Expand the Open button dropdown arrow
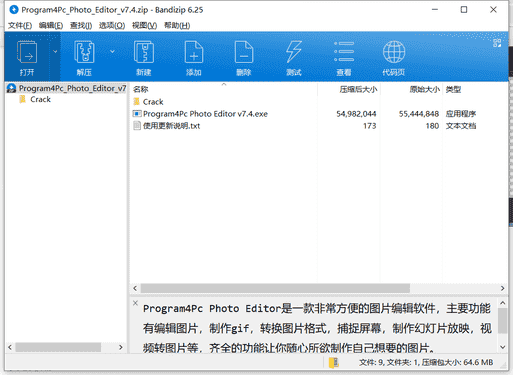This screenshot has height=375, width=513. click(55, 52)
